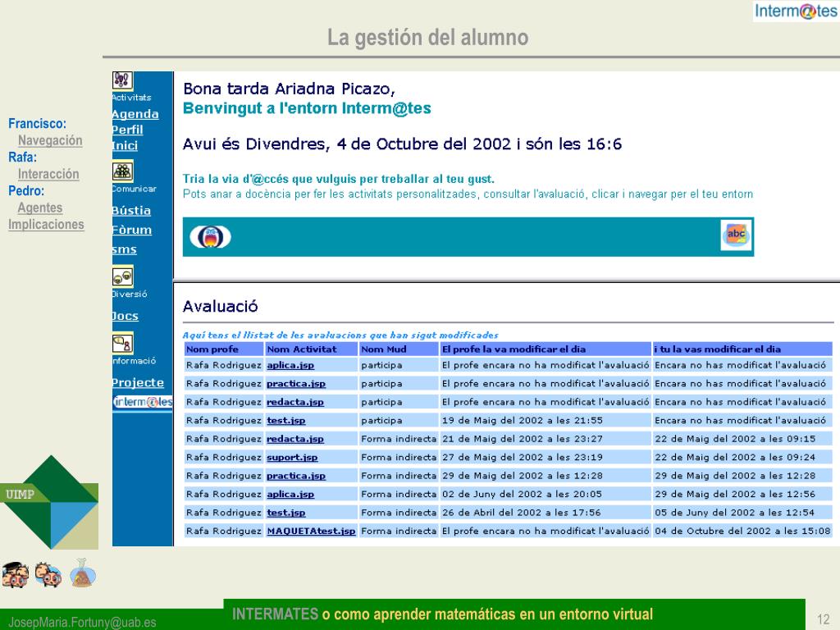Click the 'Francisco:' label
Image resolution: width=840 pixels, height=630 pixels.
pyautogui.click(x=37, y=124)
